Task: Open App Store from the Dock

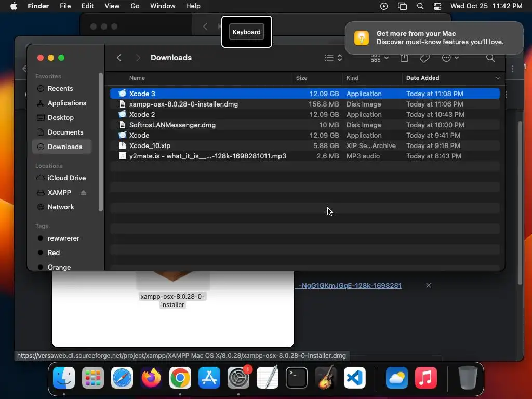Action: 209,378
